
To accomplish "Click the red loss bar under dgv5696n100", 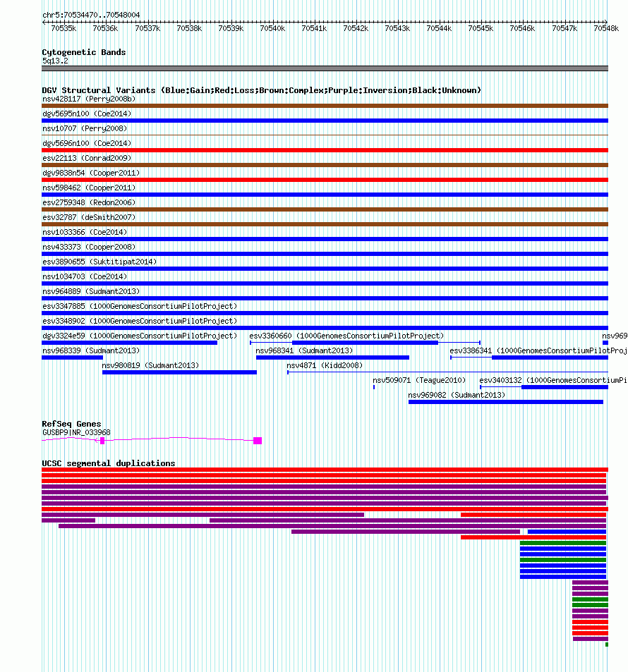I will coord(325,150).
